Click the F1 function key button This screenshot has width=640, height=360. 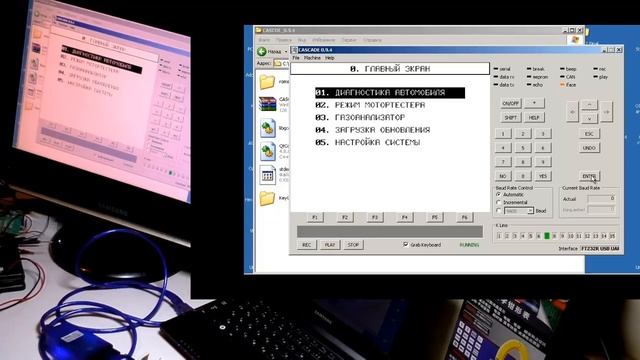tap(315, 217)
